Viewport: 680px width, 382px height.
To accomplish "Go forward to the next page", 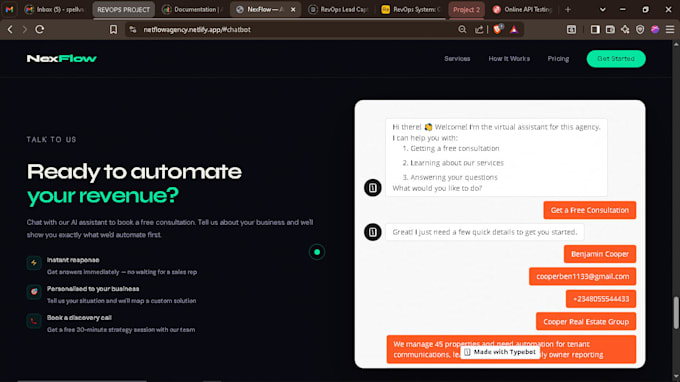I will pyautogui.click(x=25, y=29).
